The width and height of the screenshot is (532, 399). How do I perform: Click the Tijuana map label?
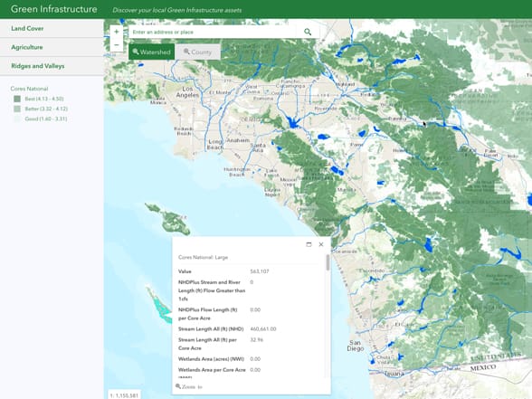pyautogui.click(x=394, y=374)
